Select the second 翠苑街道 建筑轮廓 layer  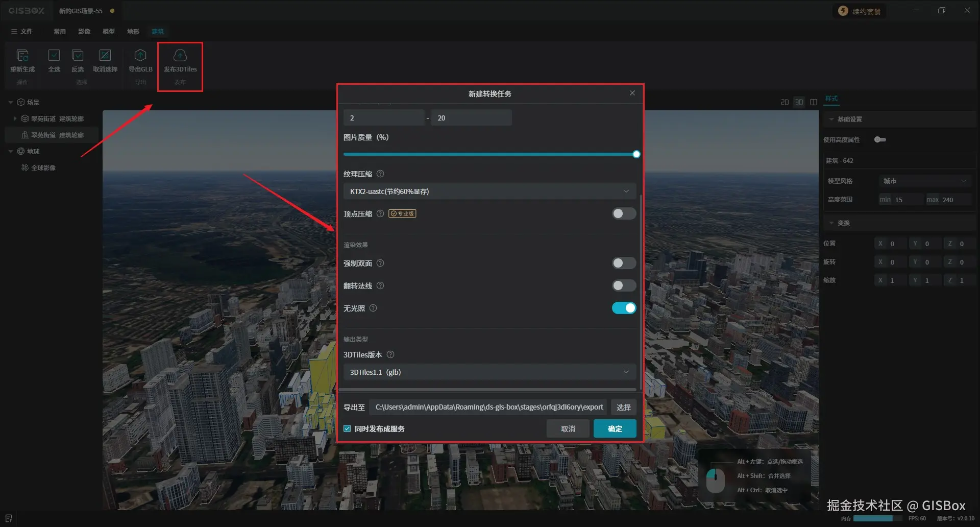click(53, 135)
